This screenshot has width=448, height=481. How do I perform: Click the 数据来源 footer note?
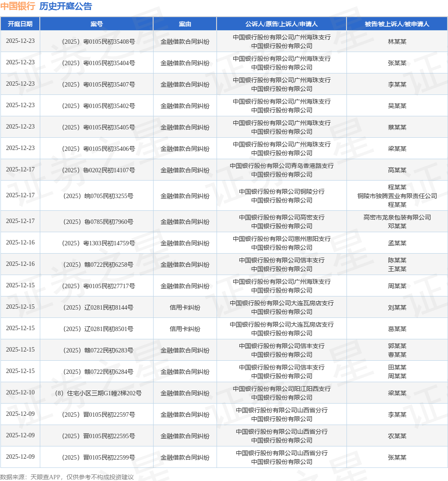point(67,477)
